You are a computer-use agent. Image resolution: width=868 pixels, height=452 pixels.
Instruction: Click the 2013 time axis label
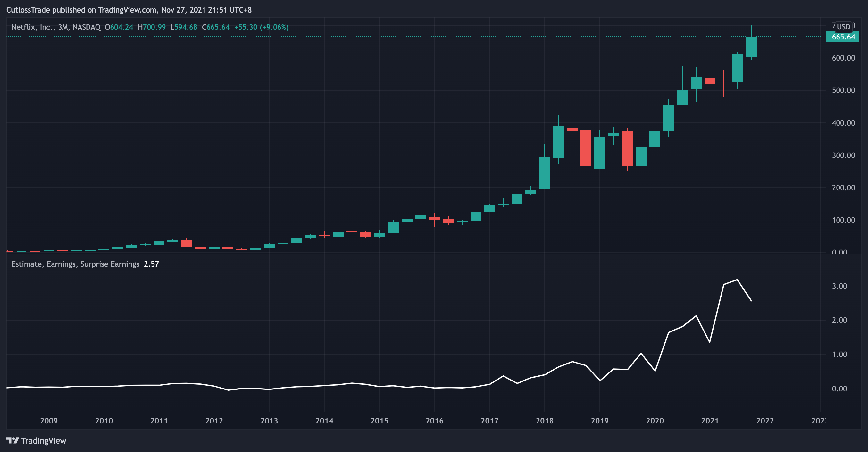click(269, 421)
